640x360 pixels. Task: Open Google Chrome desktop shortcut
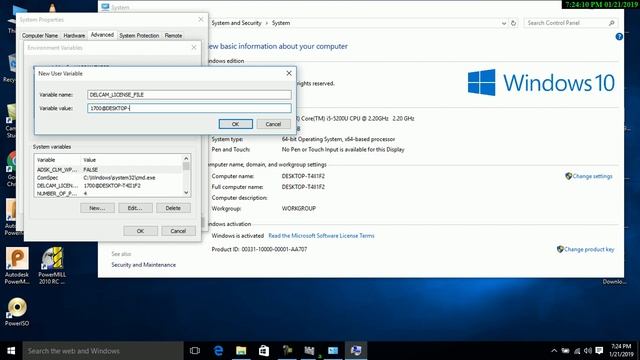coord(11,169)
